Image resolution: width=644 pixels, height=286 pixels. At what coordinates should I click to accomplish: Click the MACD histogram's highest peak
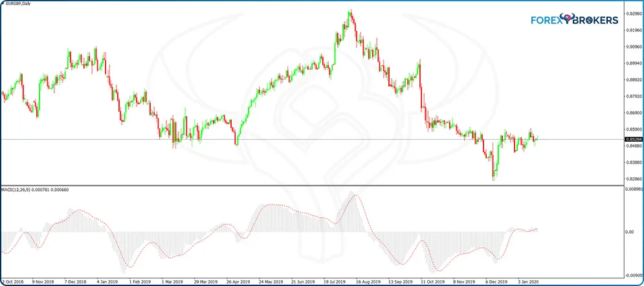coord(351,192)
